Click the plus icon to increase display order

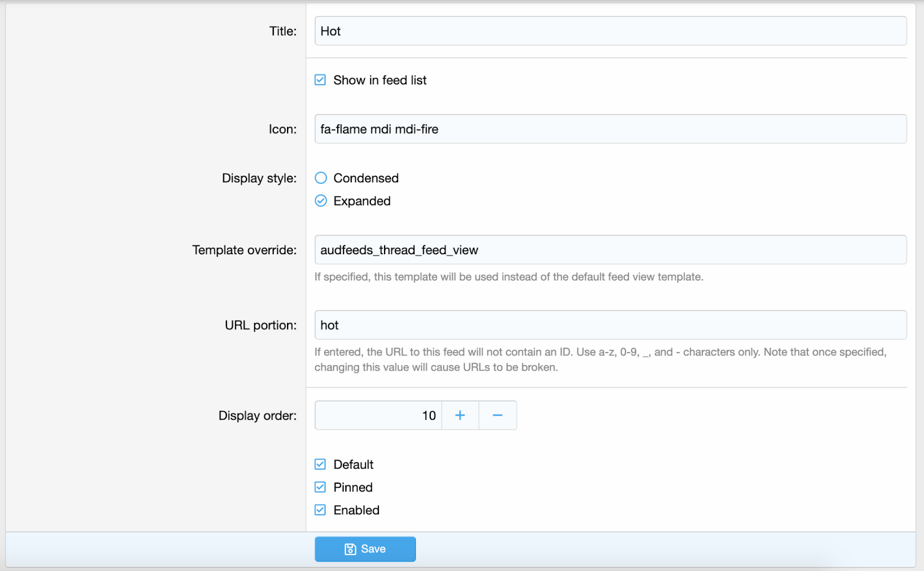pyautogui.click(x=460, y=416)
